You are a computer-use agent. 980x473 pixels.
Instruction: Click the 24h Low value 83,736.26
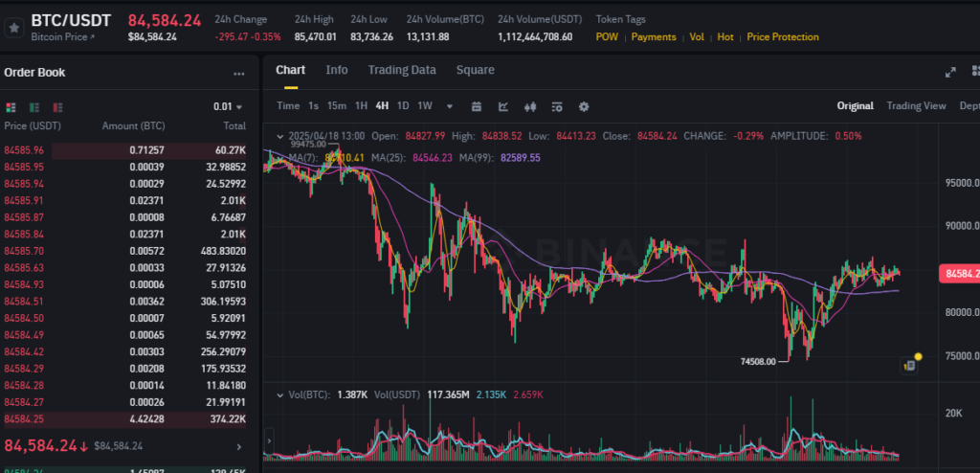coord(372,37)
